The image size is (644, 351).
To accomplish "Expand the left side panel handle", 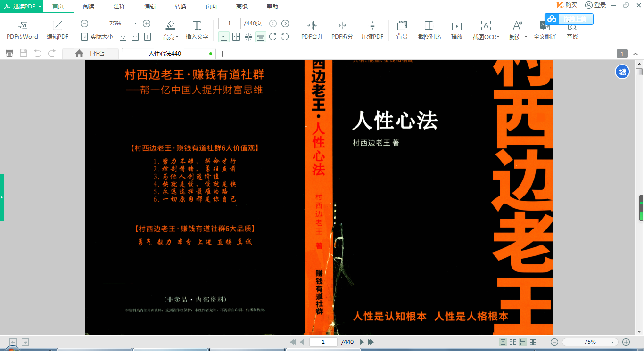I will click(x=2, y=197).
